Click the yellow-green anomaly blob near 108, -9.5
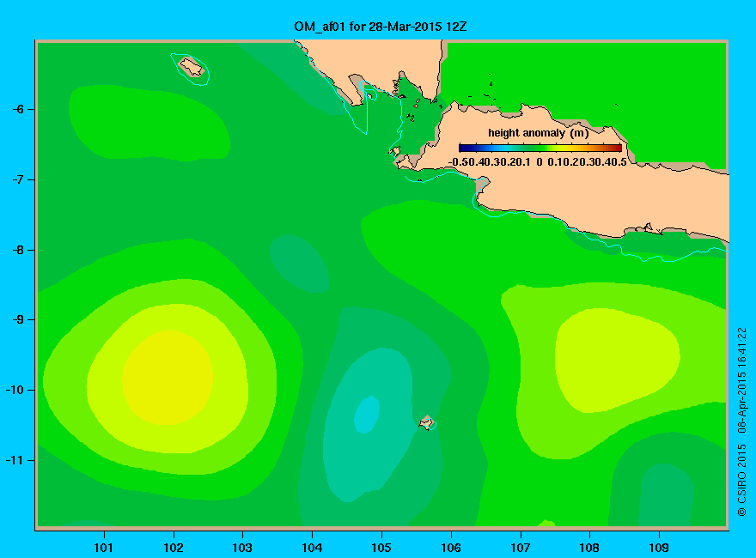The width and height of the screenshot is (756, 558). (x=617, y=360)
